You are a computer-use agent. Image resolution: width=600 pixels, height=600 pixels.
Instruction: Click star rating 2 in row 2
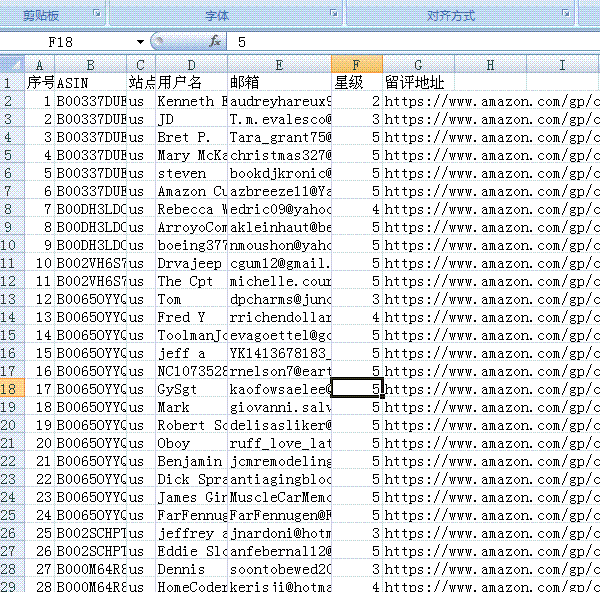coord(357,101)
